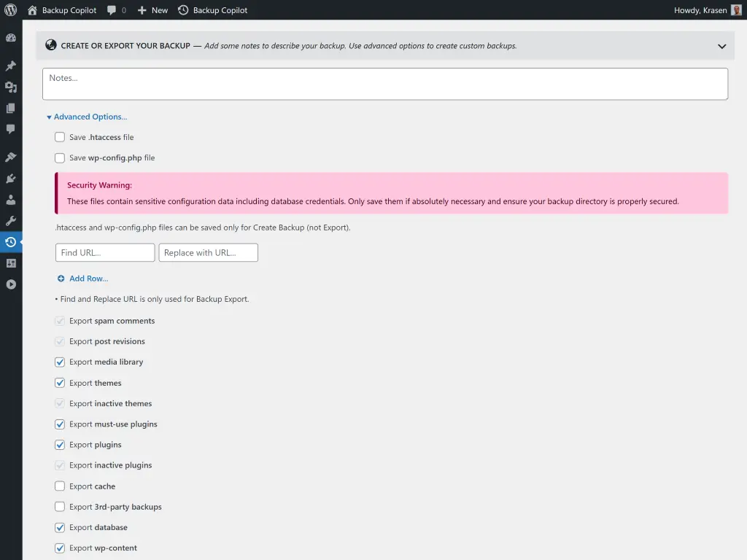This screenshot has height=560, width=747.
Task: Select the Backup Copilot clock icon in sidebar
Action: [11, 241]
